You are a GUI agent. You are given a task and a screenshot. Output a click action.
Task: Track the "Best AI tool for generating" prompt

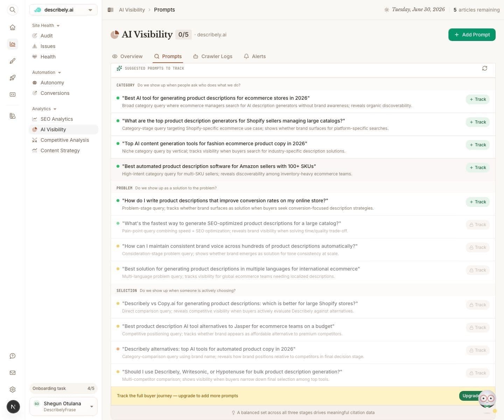point(478,99)
